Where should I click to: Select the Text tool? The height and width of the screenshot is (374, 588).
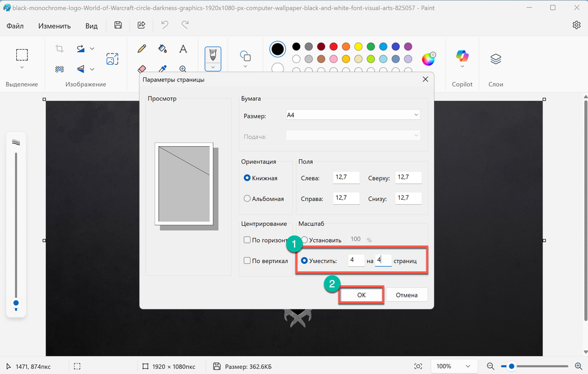(x=183, y=49)
